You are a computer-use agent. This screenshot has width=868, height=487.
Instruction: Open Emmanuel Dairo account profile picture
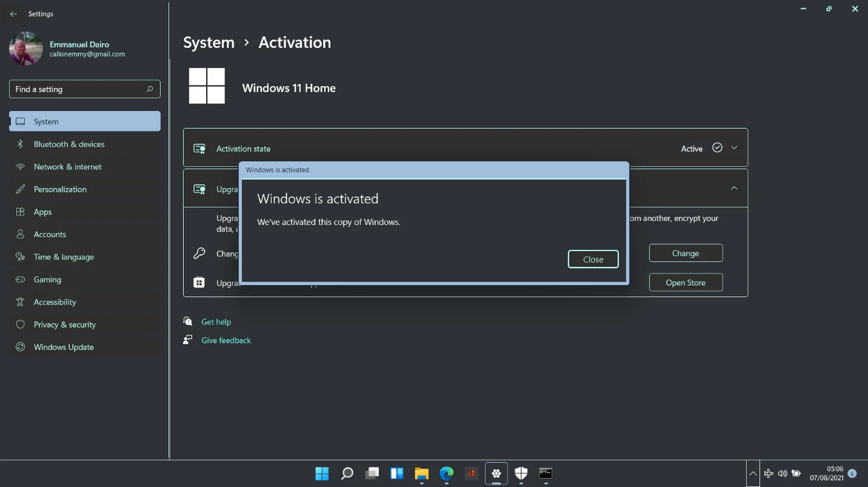pyautogui.click(x=26, y=49)
